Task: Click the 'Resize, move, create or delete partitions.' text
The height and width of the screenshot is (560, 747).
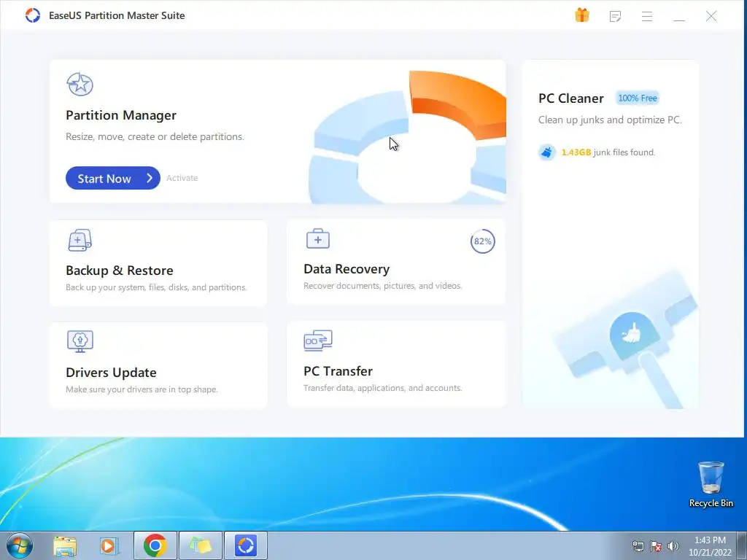Action: [155, 136]
